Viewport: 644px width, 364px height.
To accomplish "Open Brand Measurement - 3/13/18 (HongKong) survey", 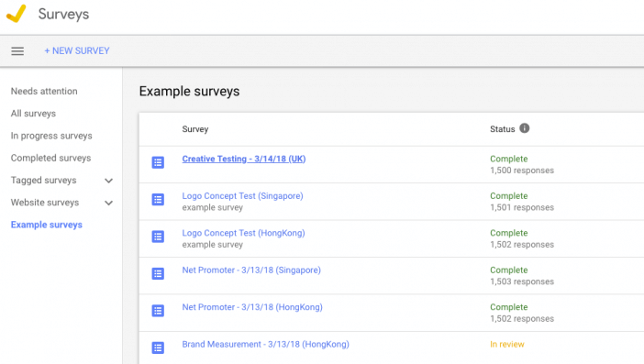I will point(265,344).
